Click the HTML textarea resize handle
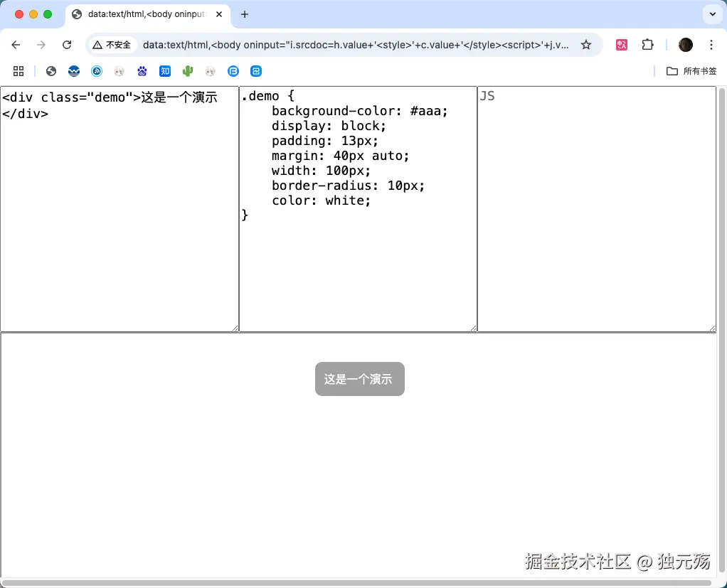727x588 pixels. [x=235, y=328]
